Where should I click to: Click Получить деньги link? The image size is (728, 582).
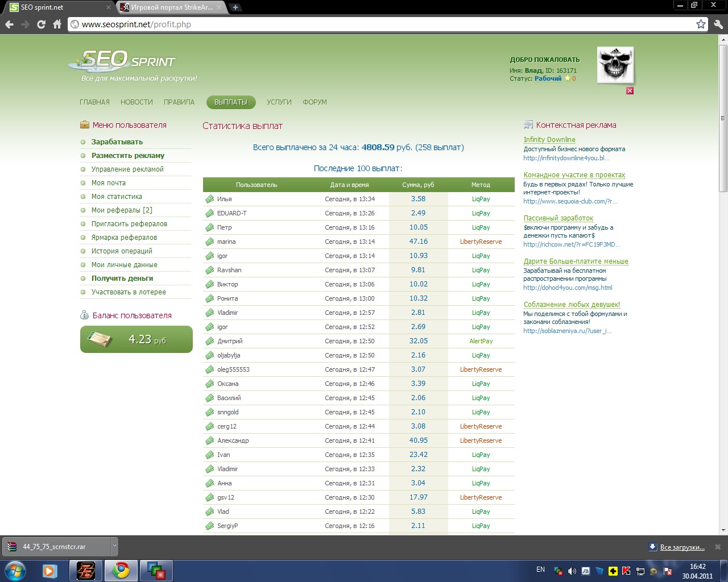click(x=122, y=278)
